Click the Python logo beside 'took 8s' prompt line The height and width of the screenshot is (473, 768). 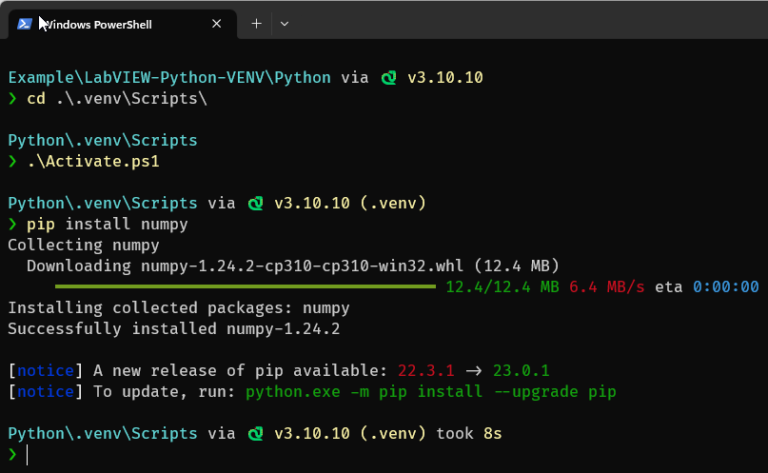(256, 434)
